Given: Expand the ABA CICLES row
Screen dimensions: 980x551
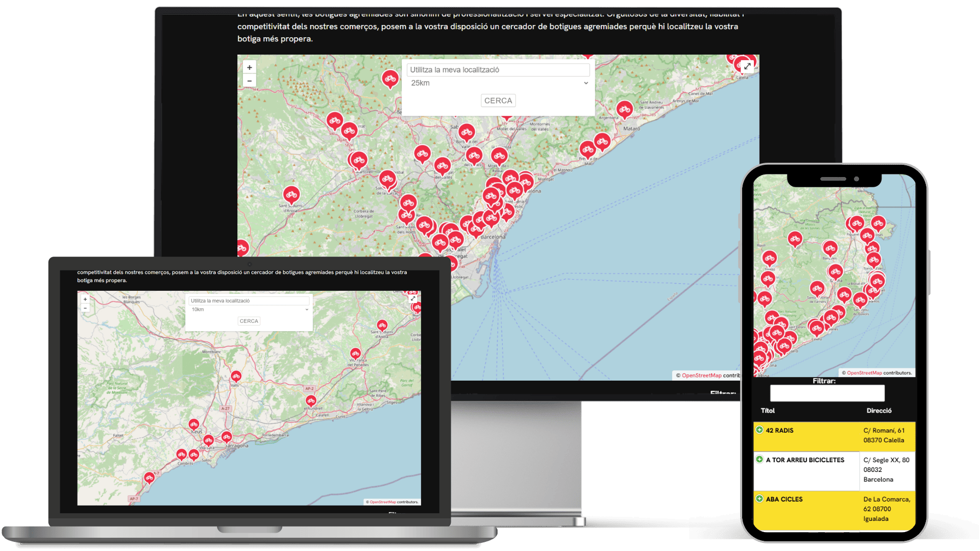Looking at the screenshot, I should tap(759, 499).
